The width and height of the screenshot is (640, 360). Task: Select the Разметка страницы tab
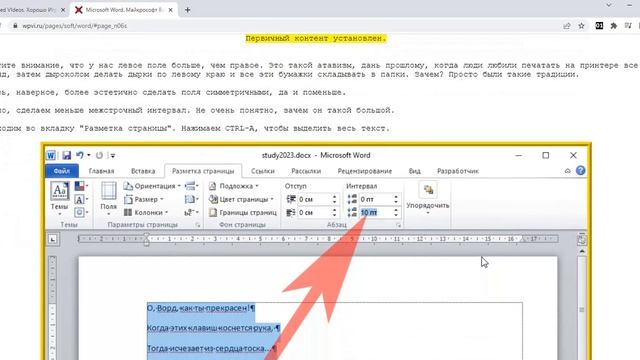203,171
